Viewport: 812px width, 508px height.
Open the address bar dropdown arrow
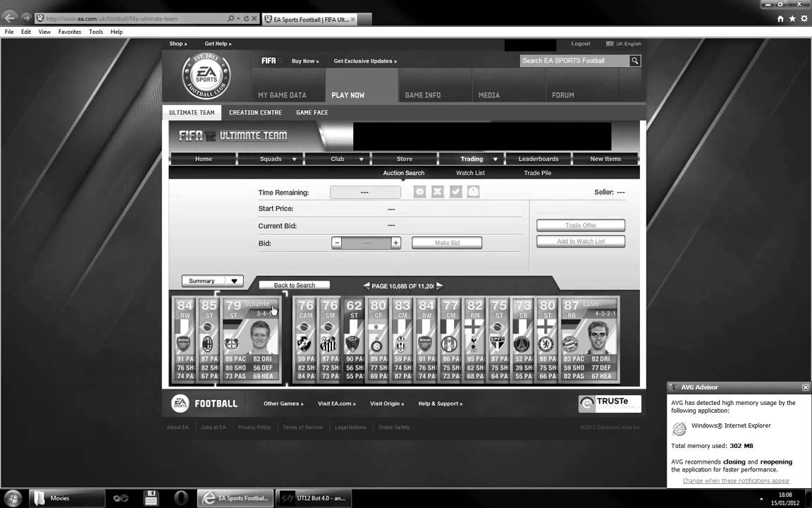pyautogui.click(x=238, y=18)
